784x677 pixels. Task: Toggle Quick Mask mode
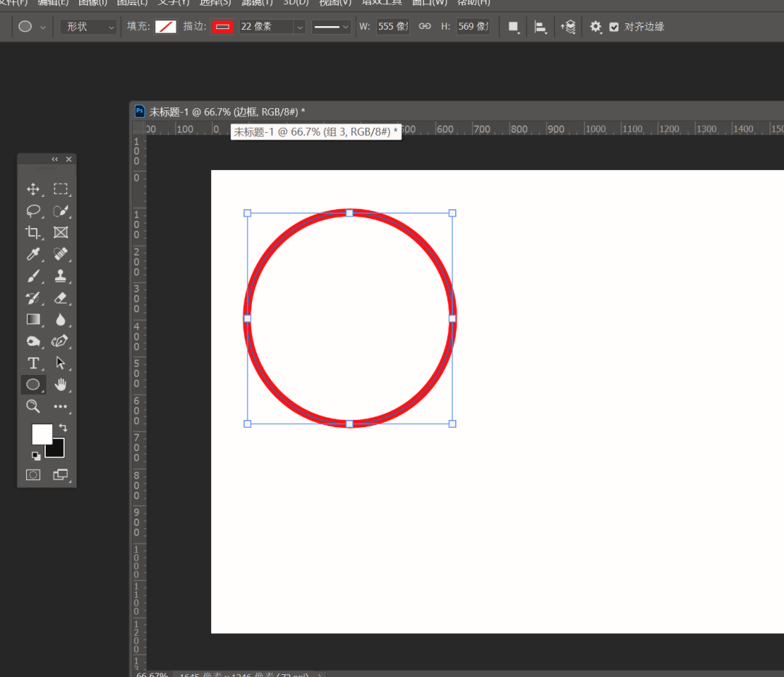click(x=33, y=475)
